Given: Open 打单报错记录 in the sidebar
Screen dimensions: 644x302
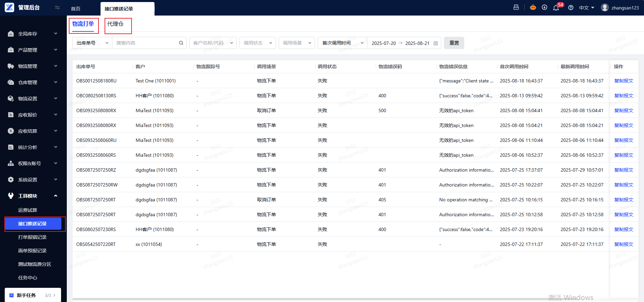Looking at the screenshot, I should [x=32, y=237].
